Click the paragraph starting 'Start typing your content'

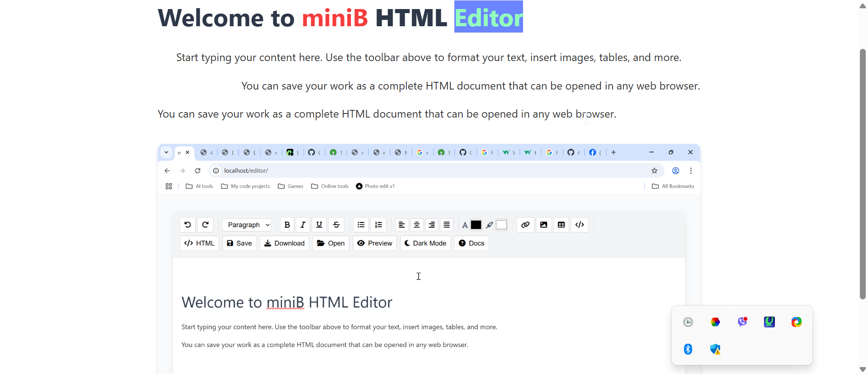click(429, 57)
